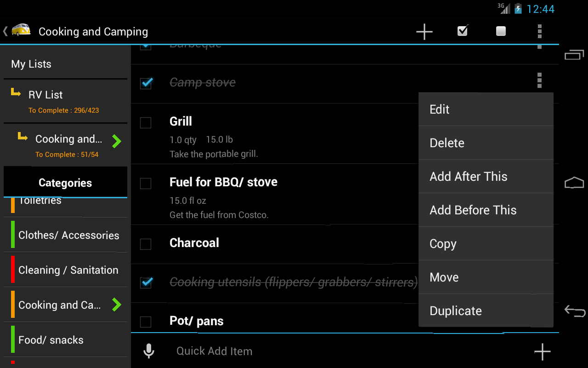Choose Duplicate in the context menu
588x368 pixels.
pyautogui.click(x=486, y=310)
